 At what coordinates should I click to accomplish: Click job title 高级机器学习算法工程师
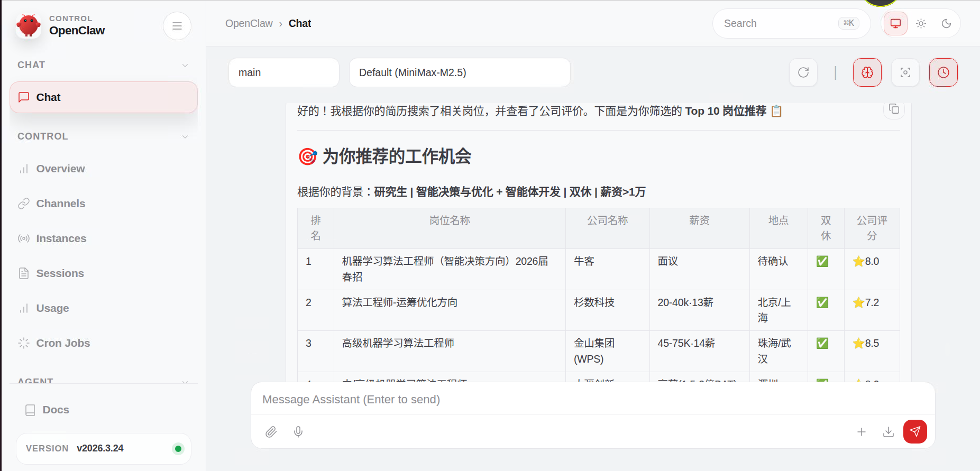click(398, 343)
